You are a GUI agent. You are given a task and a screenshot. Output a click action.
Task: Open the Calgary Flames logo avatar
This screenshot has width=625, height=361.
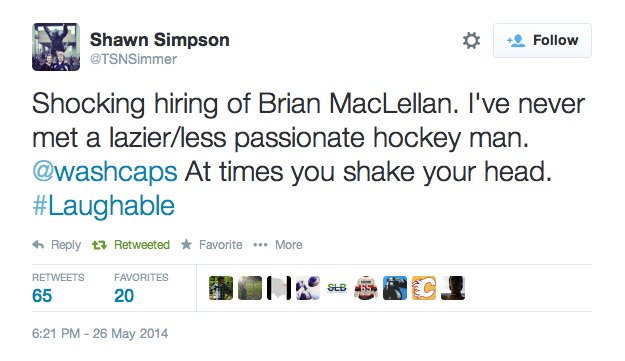[x=424, y=288]
